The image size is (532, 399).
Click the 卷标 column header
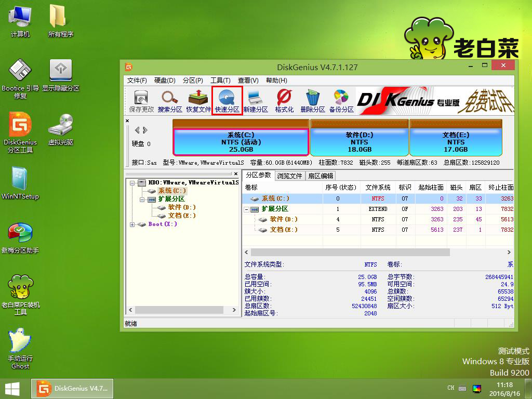point(283,187)
